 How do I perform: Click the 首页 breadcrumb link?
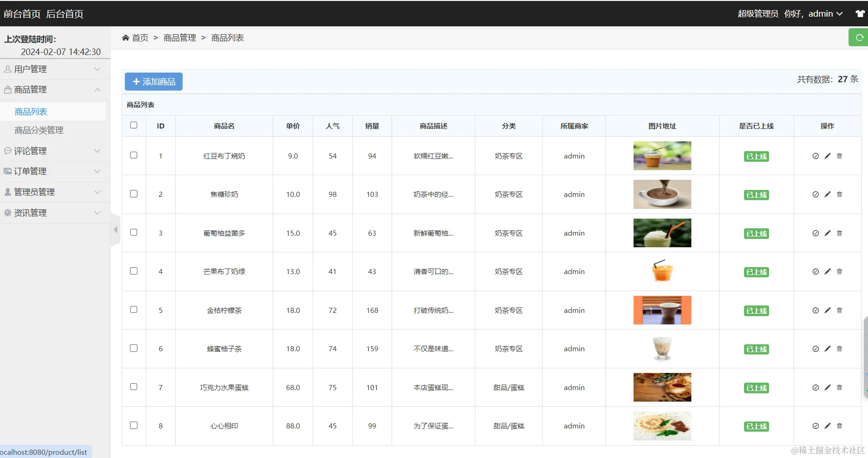click(x=140, y=38)
